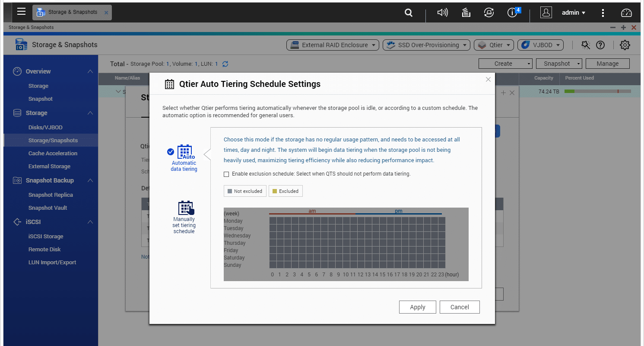Click Monday hour 0 schedule cell
Screen dimensions: 644x346
pos(273,221)
